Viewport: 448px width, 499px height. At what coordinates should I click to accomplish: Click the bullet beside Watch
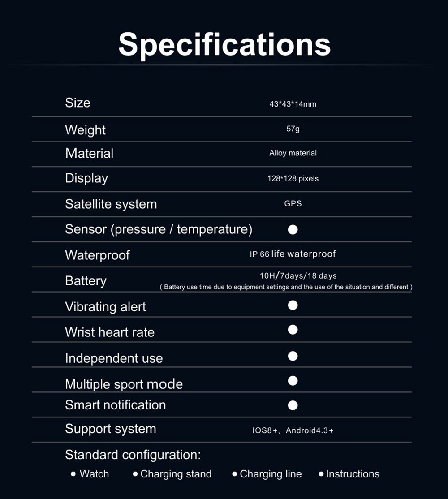(73, 474)
